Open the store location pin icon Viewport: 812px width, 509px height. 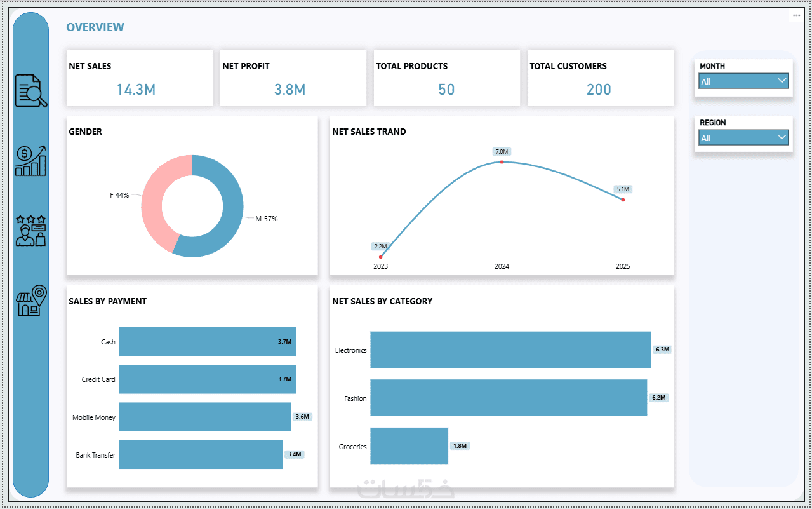[x=31, y=300]
